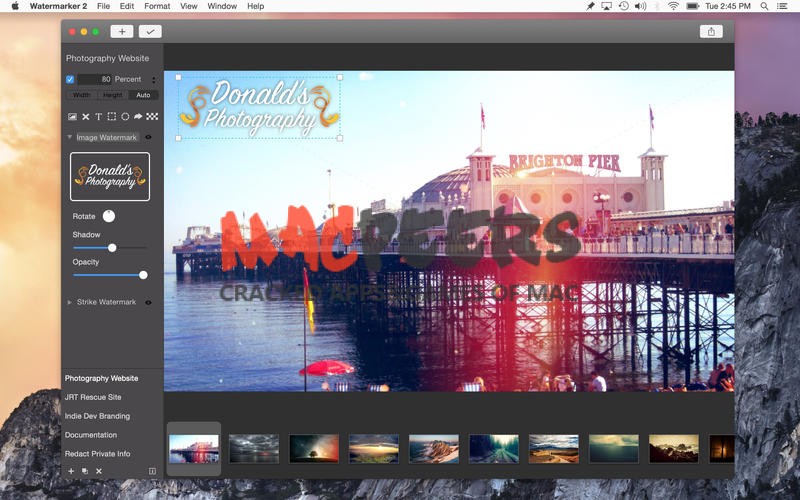Click the volume icon in the menu bar
The height and width of the screenshot is (500, 800).
click(x=640, y=6)
